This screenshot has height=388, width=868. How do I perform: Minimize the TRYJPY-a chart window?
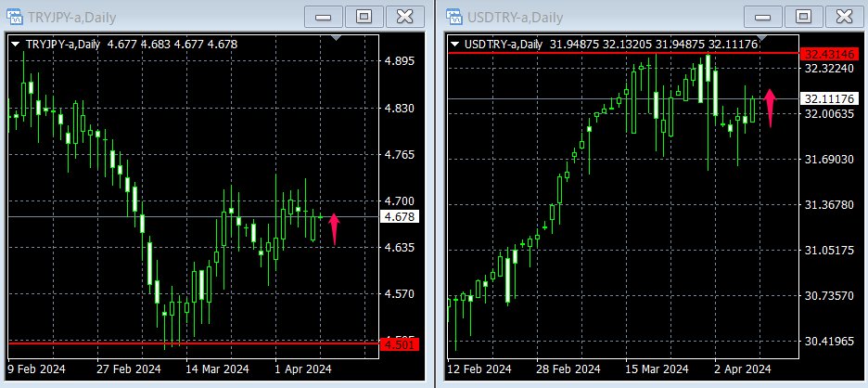pos(323,17)
